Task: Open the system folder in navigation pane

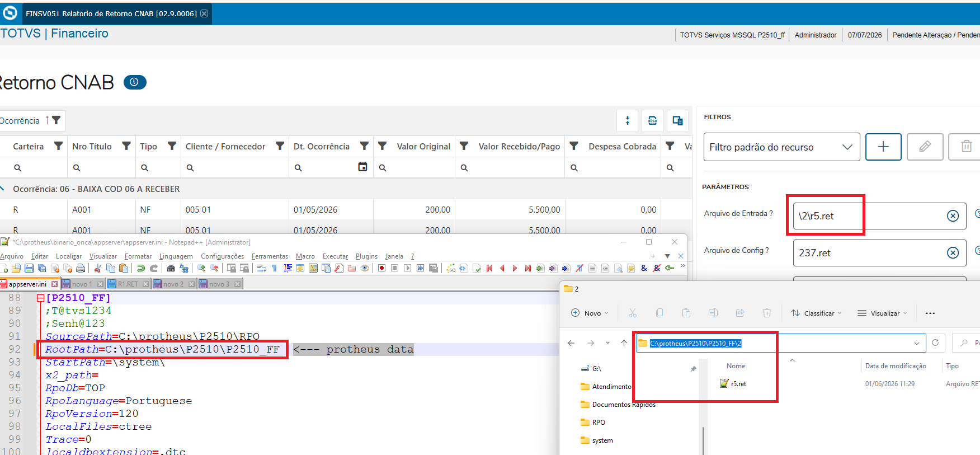Action: [x=597, y=440]
